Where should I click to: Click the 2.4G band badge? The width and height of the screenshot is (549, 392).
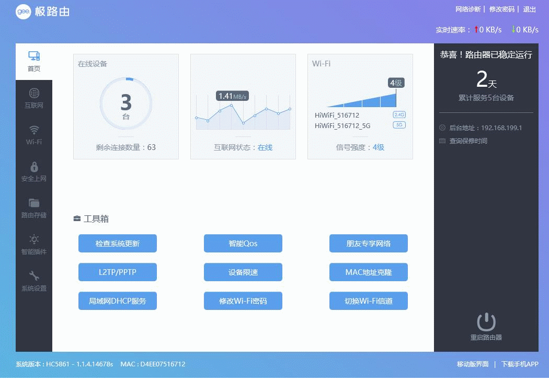(x=399, y=114)
